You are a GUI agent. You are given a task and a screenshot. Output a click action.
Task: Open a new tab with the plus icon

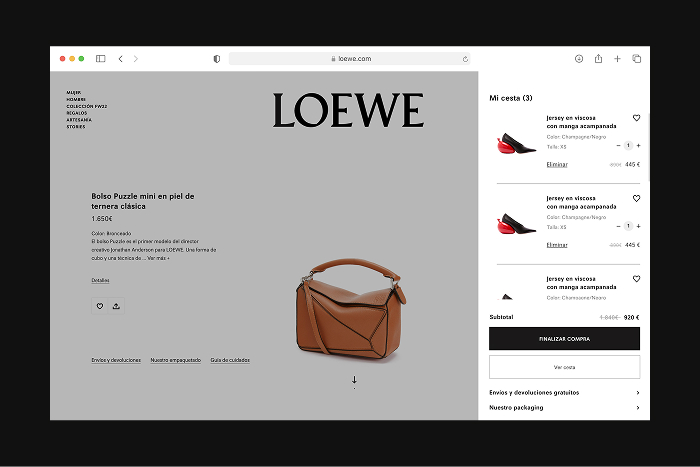(x=617, y=59)
